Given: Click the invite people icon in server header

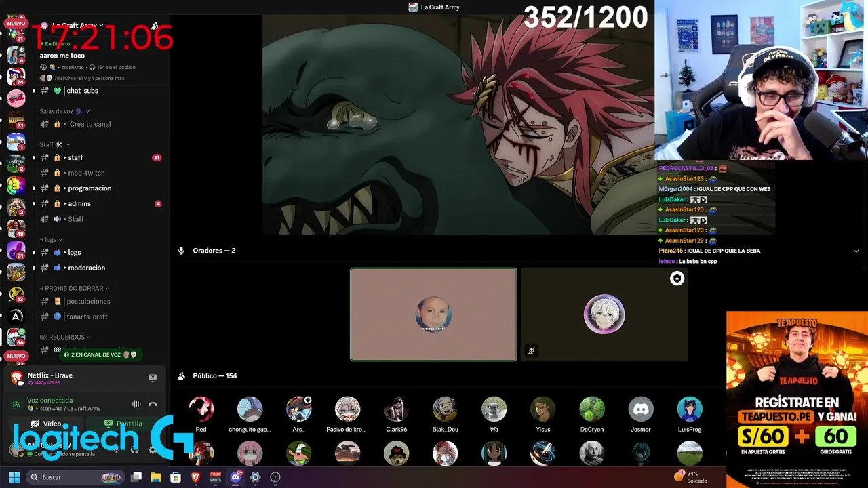Looking at the screenshot, I should (155, 26).
